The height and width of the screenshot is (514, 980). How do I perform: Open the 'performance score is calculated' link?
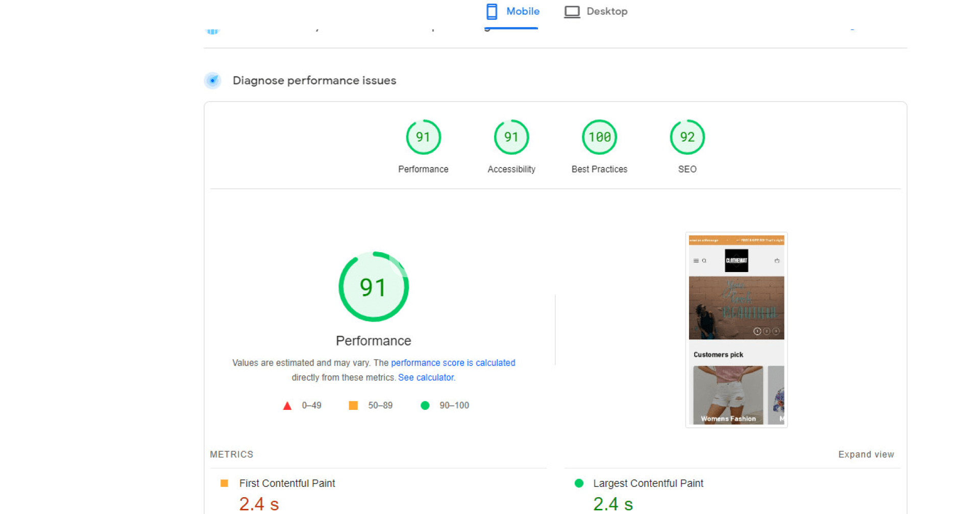pos(453,363)
